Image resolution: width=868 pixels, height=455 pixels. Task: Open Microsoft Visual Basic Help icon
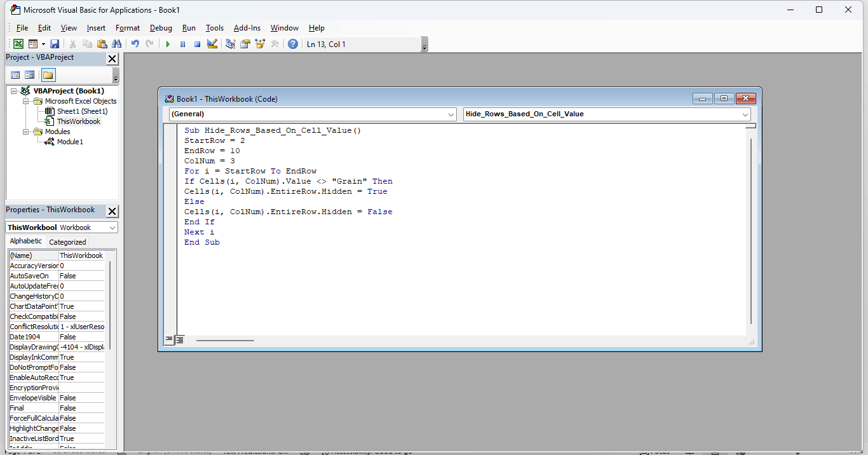click(x=292, y=43)
